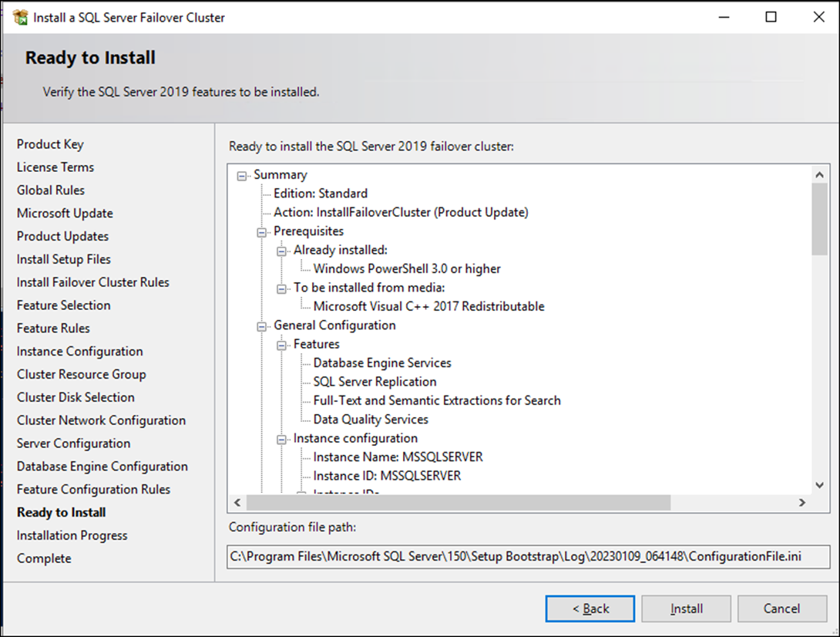Viewport: 840px width, 637px height.
Task: Close the setup window
Action: click(818, 17)
